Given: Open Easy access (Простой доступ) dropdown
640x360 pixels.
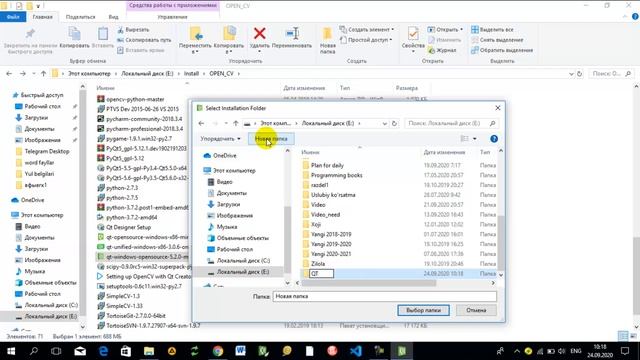Looking at the screenshot, I should (366, 40).
